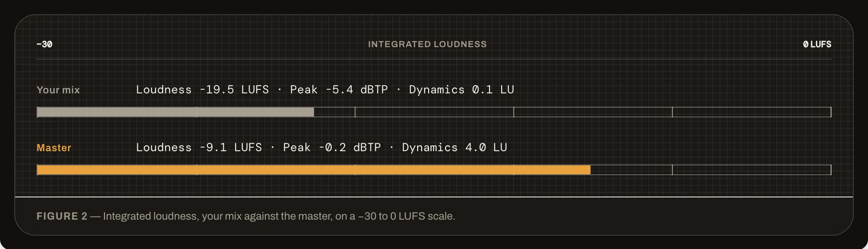This screenshot has width=868, height=249.
Task: Click the "Peak -5.4 dBTP" value
Action: [339, 89]
